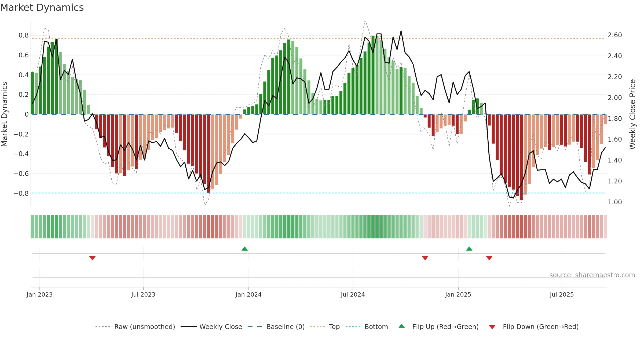644x362 pixels.
Task: Toggle Flip Up (Red→Green) legend entry
Action: [x=439, y=327]
